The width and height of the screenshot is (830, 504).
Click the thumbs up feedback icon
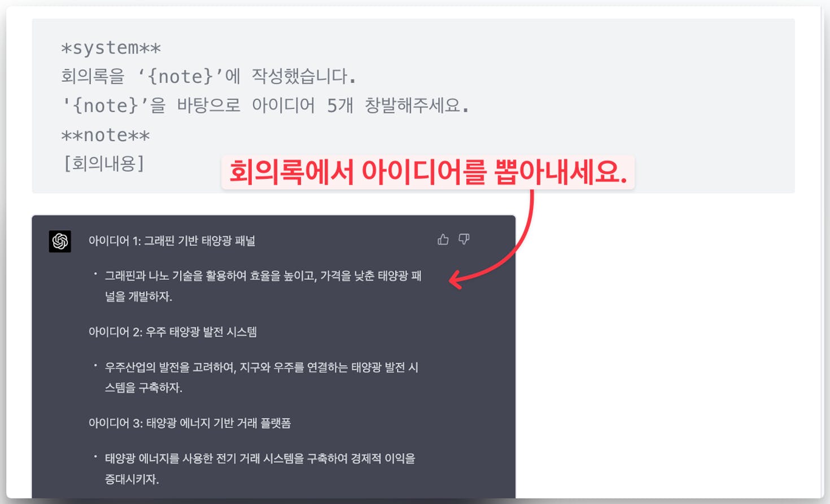443,239
